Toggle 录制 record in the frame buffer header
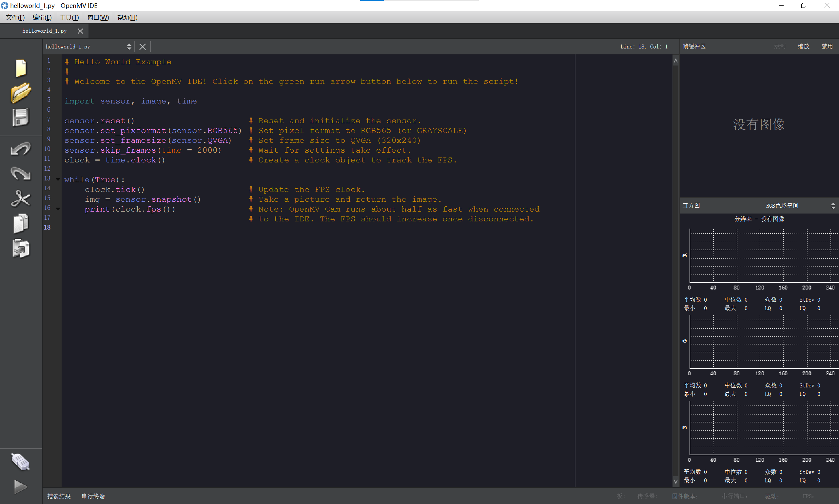 780,47
